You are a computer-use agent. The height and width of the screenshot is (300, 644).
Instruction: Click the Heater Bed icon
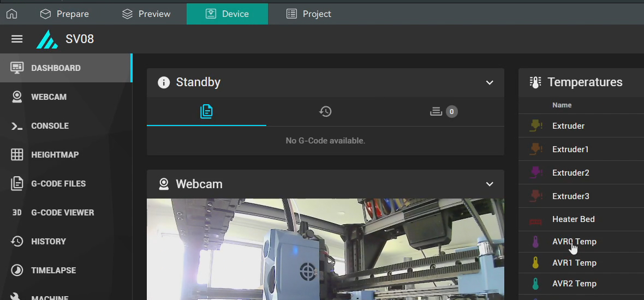[x=535, y=220]
